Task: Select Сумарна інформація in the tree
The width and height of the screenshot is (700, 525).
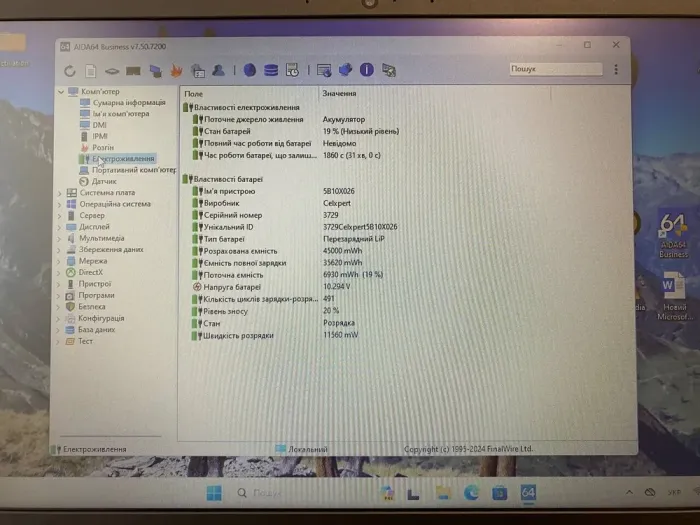Action: tap(129, 103)
